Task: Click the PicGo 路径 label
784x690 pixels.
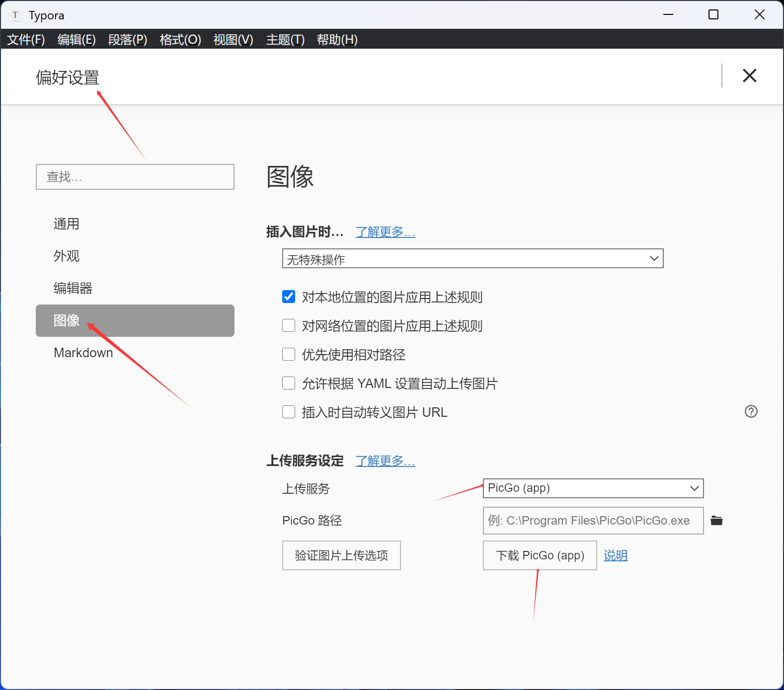Action: pos(312,521)
